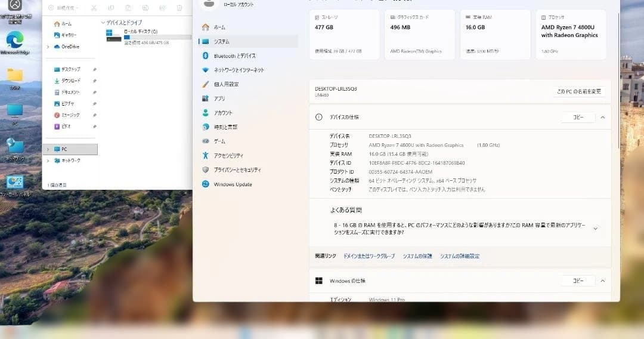Open アクセシビリティ settings

(x=248, y=156)
